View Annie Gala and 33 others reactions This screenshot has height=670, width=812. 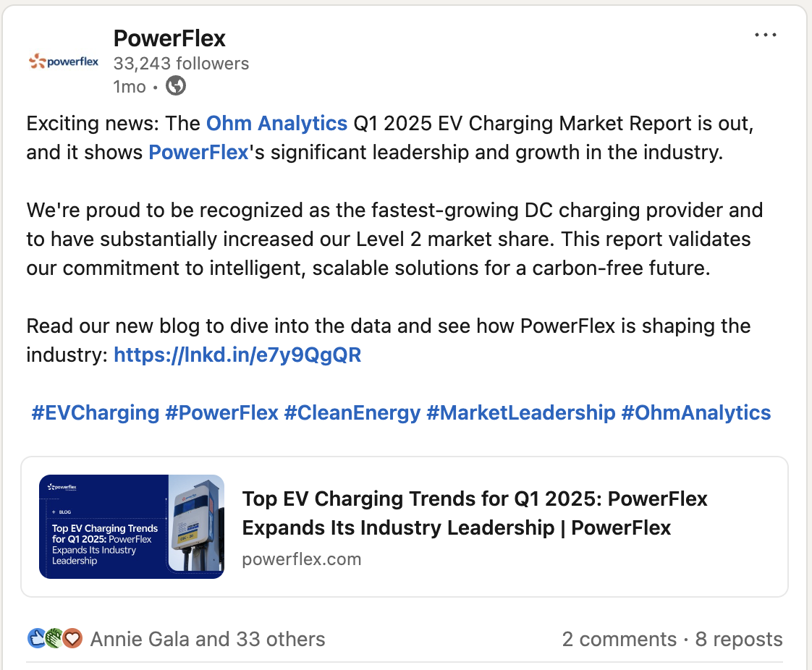pos(207,640)
